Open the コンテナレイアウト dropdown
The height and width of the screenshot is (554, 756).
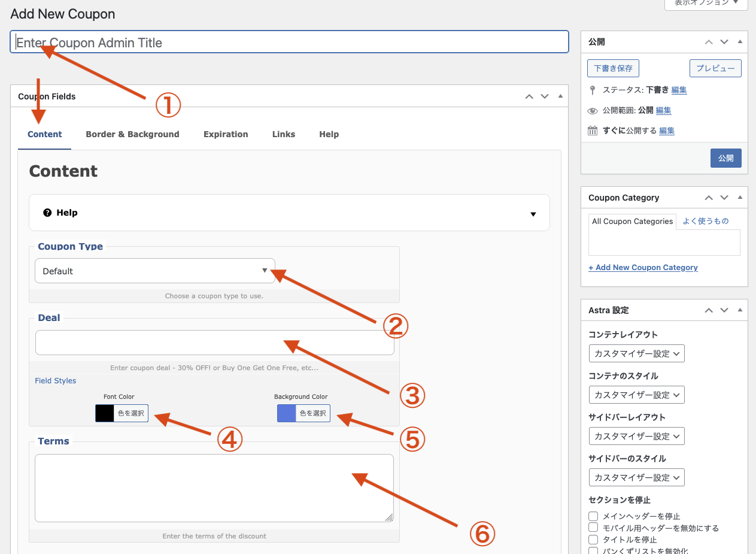click(636, 353)
